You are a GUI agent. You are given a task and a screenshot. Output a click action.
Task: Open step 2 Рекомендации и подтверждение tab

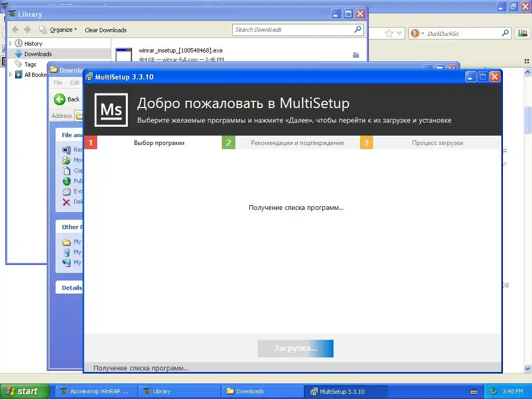point(291,142)
